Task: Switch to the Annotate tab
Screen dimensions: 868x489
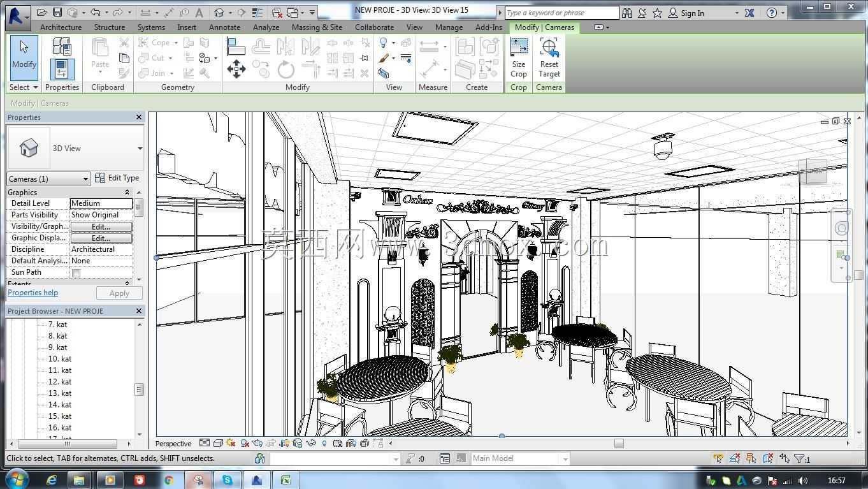Action: click(x=225, y=27)
